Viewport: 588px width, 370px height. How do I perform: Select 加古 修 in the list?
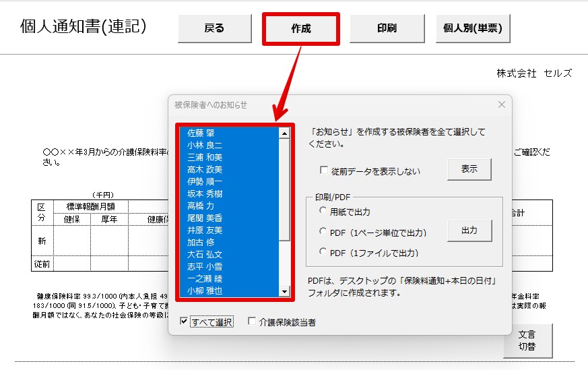tap(230, 243)
